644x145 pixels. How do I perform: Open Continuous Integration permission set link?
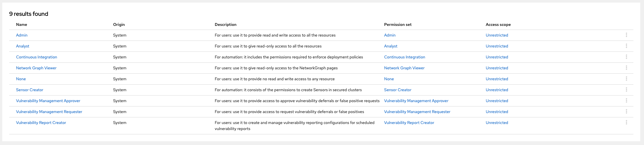[405, 57]
